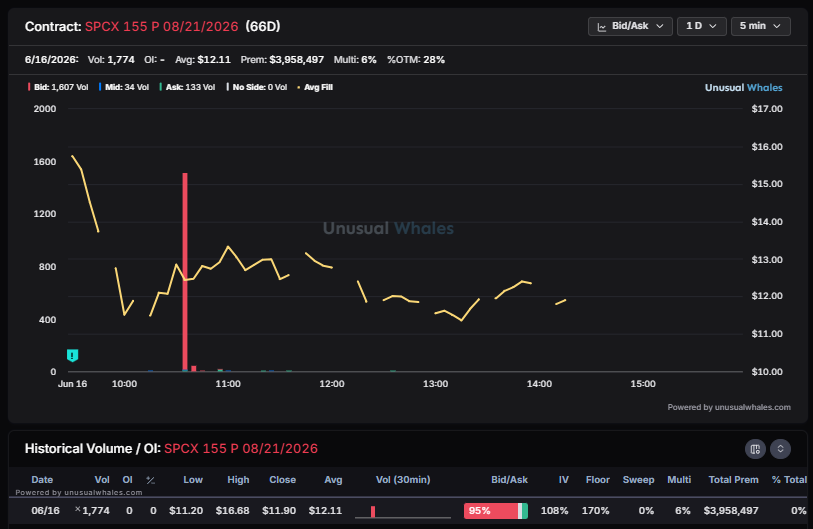Click the $11.90 close cell

pyautogui.click(x=279, y=511)
